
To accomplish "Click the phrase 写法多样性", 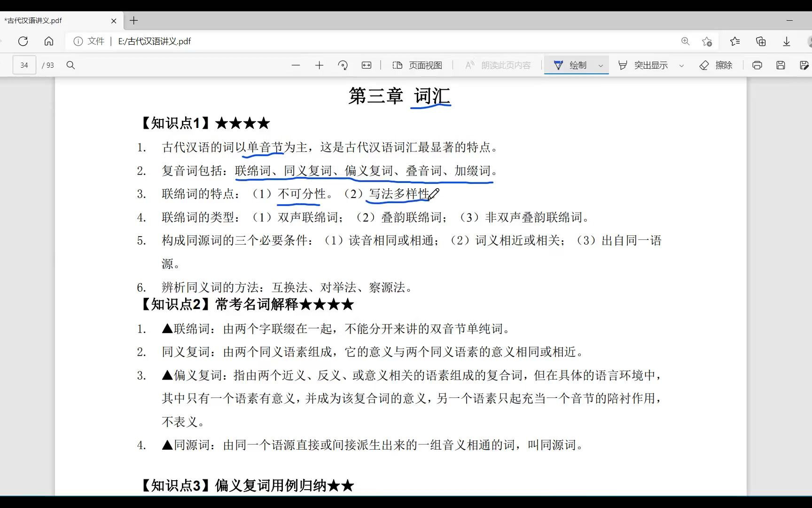I will click(x=399, y=194).
